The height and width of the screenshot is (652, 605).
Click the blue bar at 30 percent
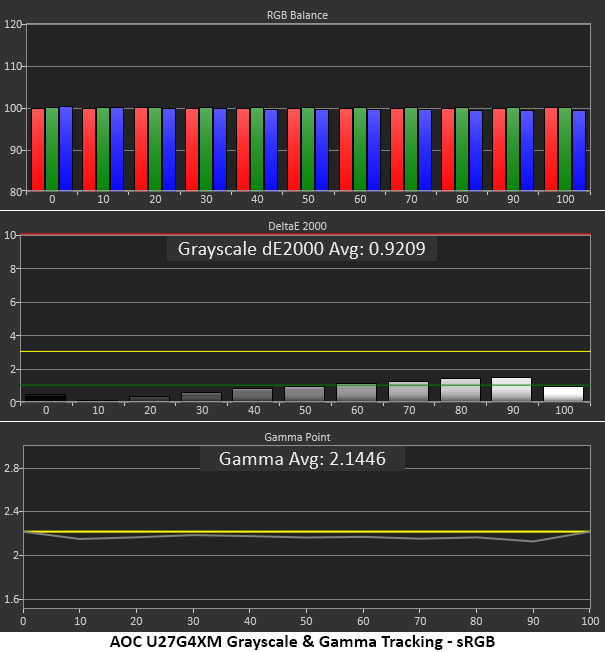click(220, 149)
